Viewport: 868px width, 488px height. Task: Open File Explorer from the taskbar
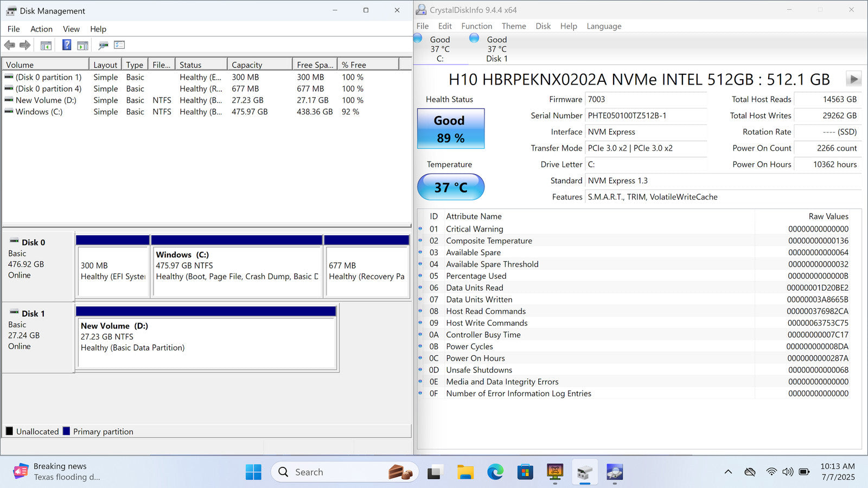[x=465, y=472]
